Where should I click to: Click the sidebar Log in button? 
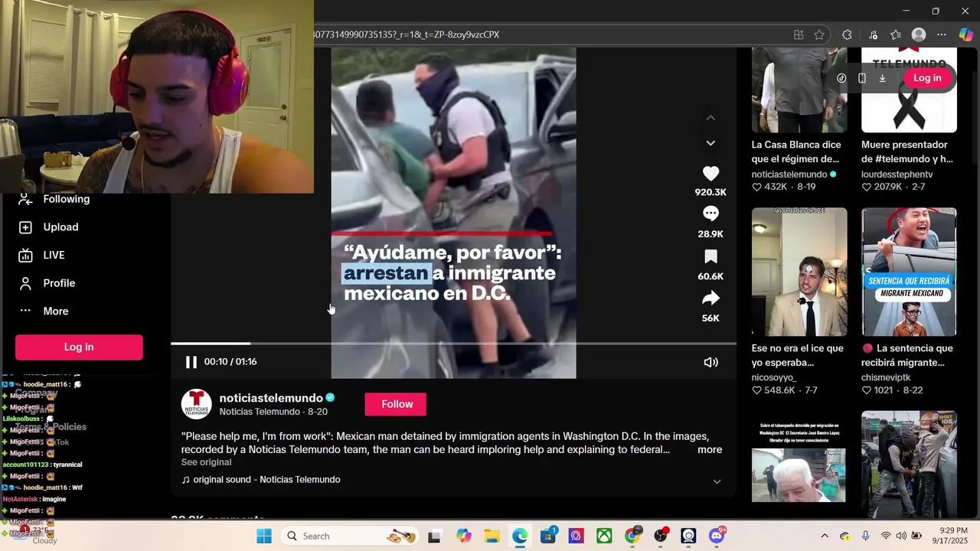79,347
